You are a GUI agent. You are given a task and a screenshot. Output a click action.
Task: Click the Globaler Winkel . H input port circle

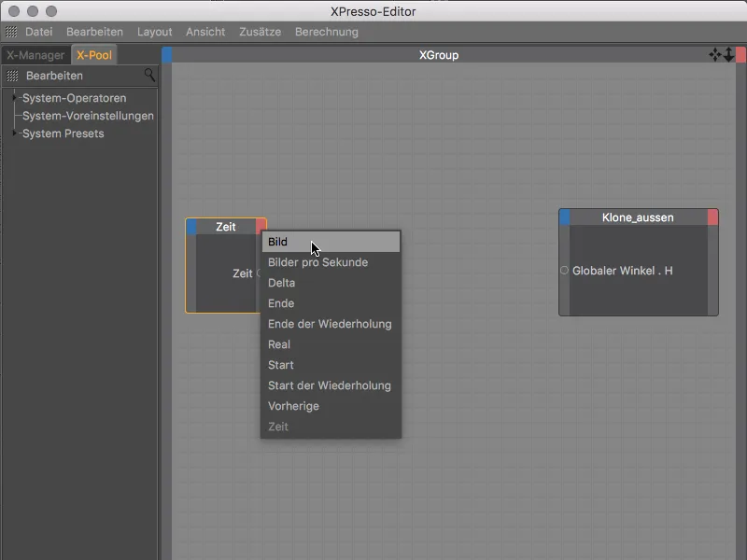click(564, 271)
